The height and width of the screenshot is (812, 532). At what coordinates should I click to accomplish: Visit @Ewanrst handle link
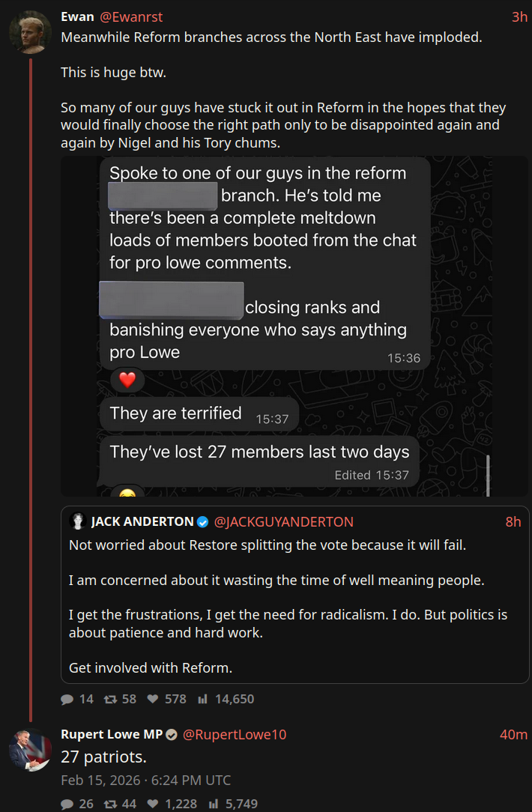pos(131,17)
